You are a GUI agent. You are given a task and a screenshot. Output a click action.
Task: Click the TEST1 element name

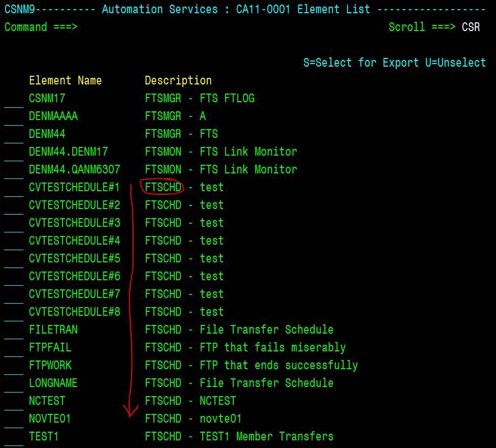44,436
